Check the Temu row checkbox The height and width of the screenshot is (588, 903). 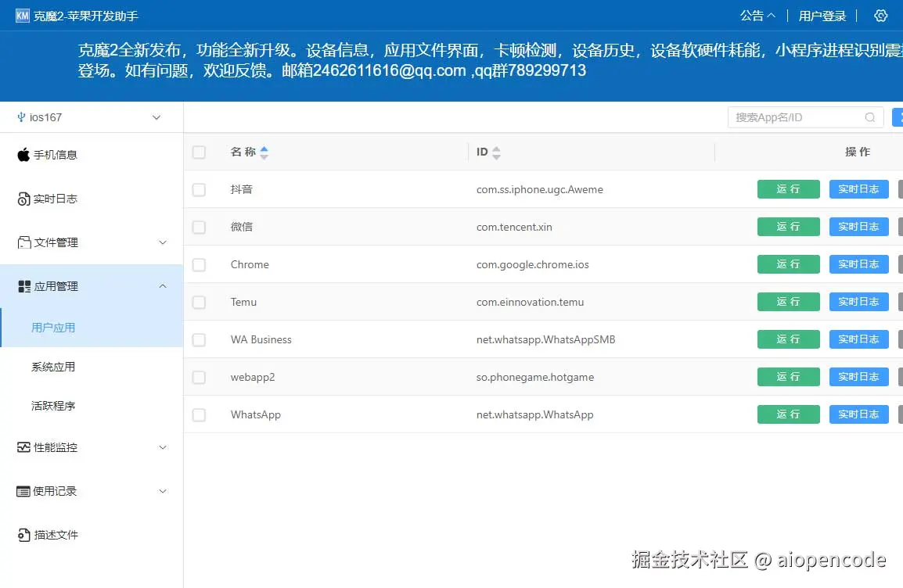pyautogui.click(x=199, y=302)
